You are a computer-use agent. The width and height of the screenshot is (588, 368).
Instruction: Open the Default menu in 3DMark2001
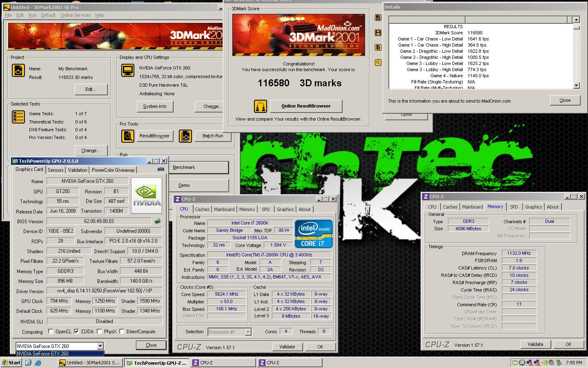[48, 15]
